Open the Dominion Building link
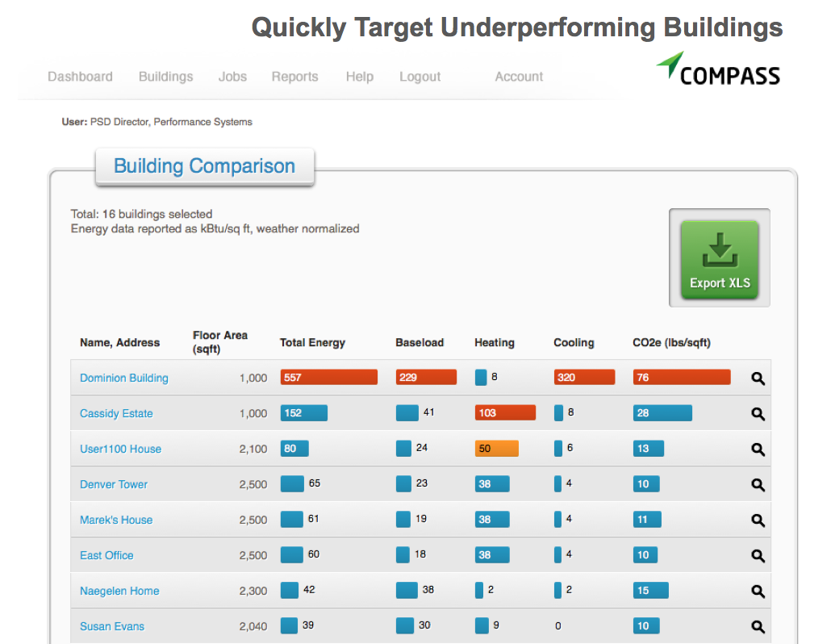 click(x=124, y=378)
